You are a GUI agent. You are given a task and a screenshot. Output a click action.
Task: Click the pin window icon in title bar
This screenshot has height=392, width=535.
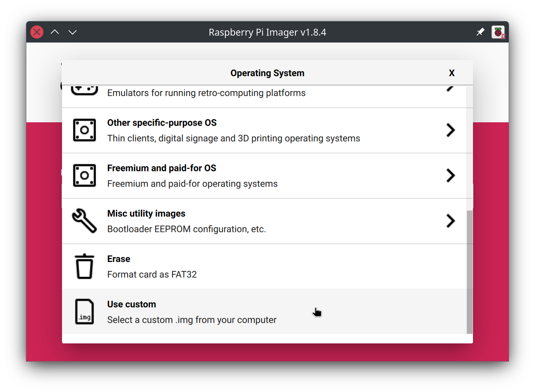480,32
